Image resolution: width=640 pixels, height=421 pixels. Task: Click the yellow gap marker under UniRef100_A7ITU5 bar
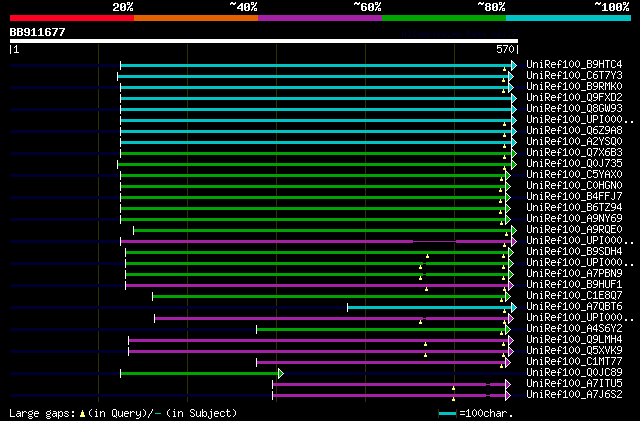pyautogui.click(x=453, y=388)
